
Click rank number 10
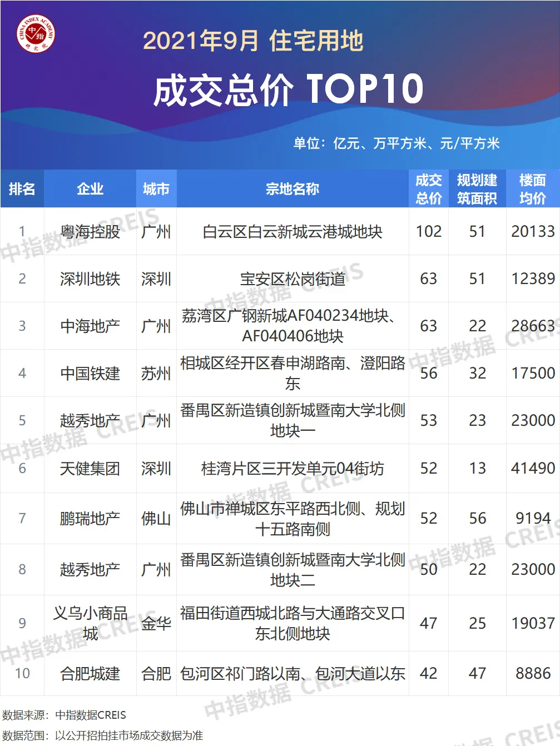click(22, 674)
